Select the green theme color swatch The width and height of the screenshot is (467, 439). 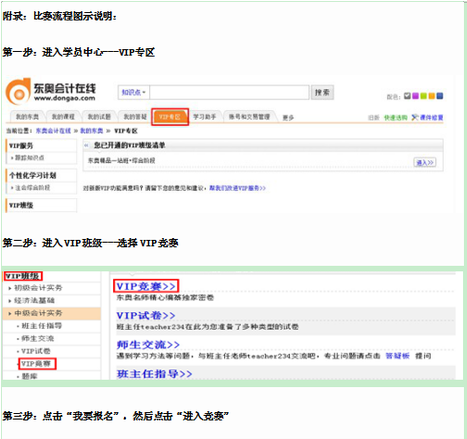point(423,96)
